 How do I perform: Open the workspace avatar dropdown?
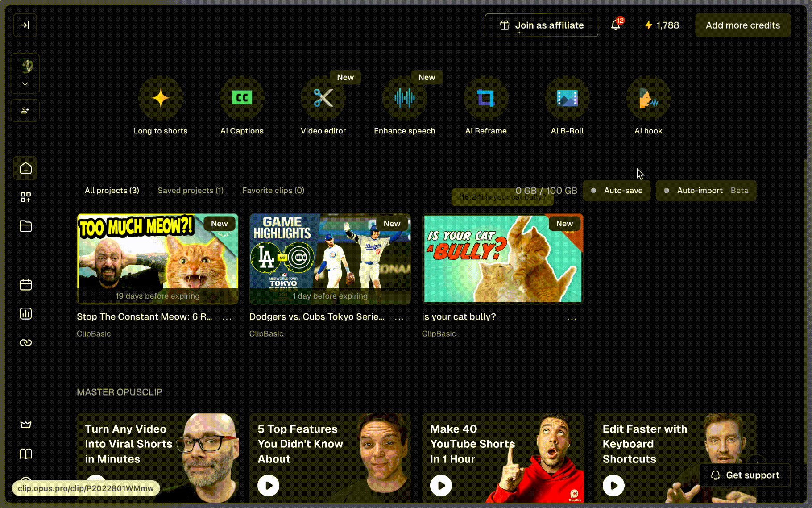[25, 73]
